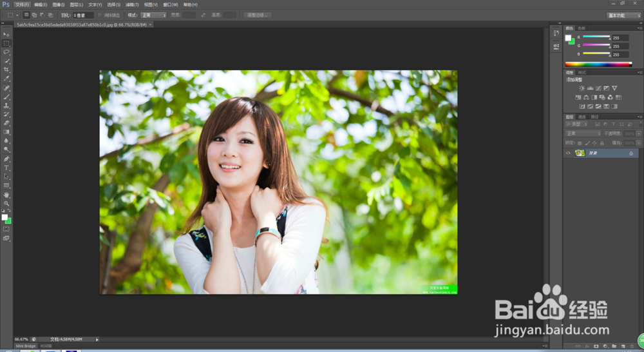Add a Channel Mixer adjustment
644x352 pixels.
click(x=611, y=97)
